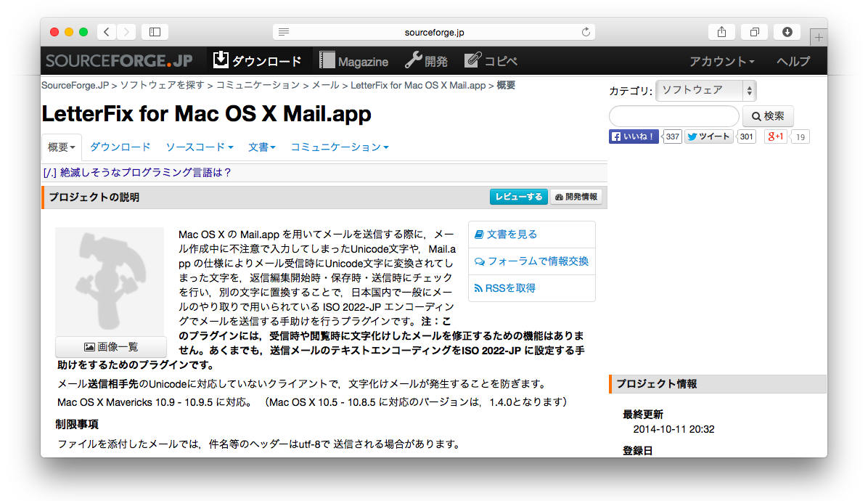Open the ダウンロード nav item with download icon

point(258,60)
